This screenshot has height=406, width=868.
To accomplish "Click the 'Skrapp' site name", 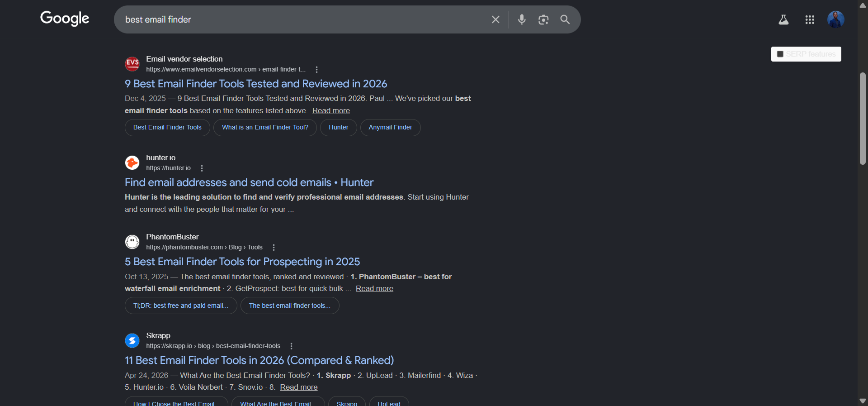I will point(158,335).
